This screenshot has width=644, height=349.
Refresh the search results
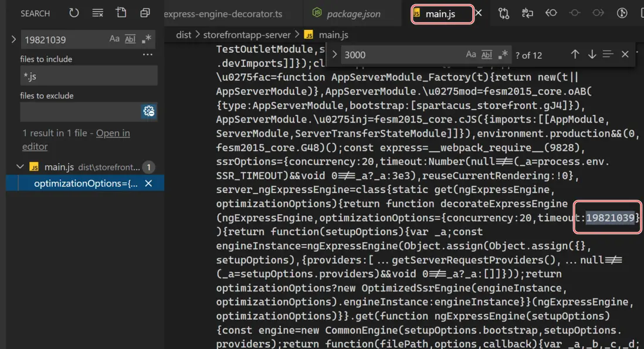pyautogui.click(x=74, y=13)
